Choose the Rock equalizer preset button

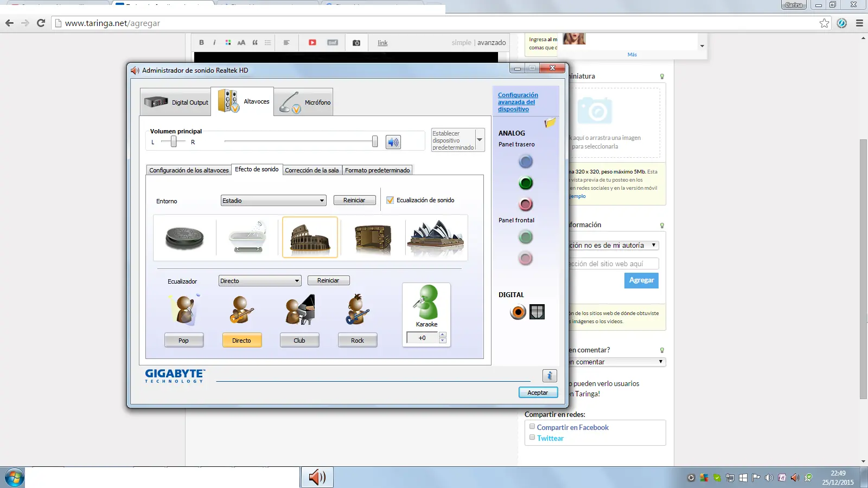(358, 340)
